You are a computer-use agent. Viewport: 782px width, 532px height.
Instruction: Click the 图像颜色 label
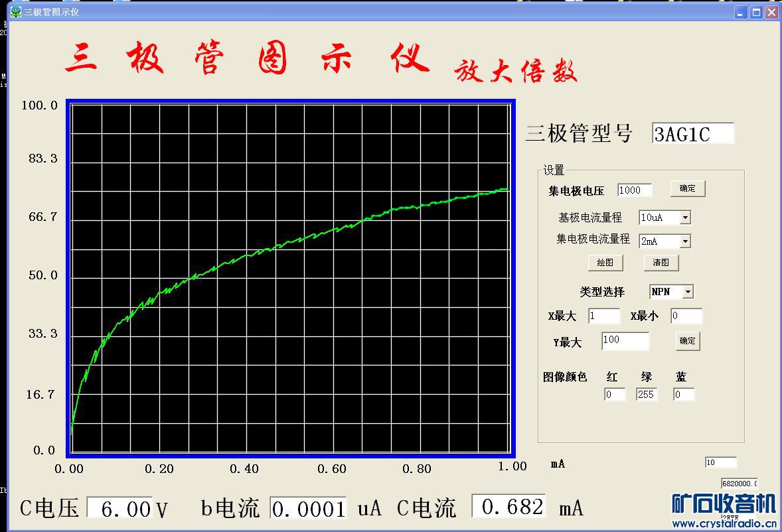click(x=564, y=377)
